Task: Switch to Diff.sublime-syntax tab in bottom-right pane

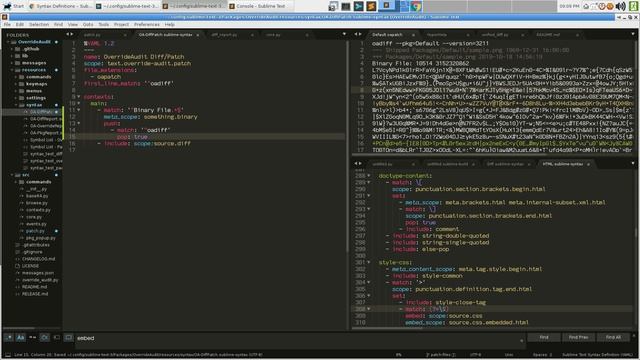Action: (x=505, y=164)
